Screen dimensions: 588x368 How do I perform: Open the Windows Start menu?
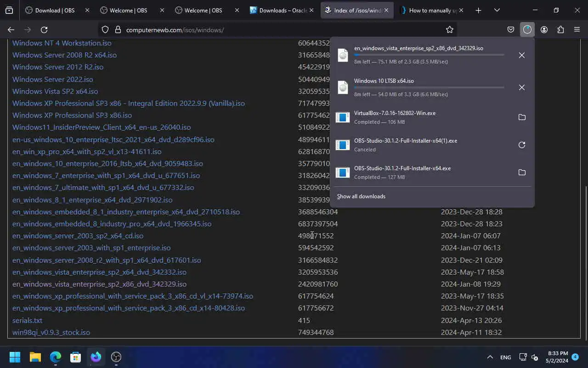pos(15,357)
